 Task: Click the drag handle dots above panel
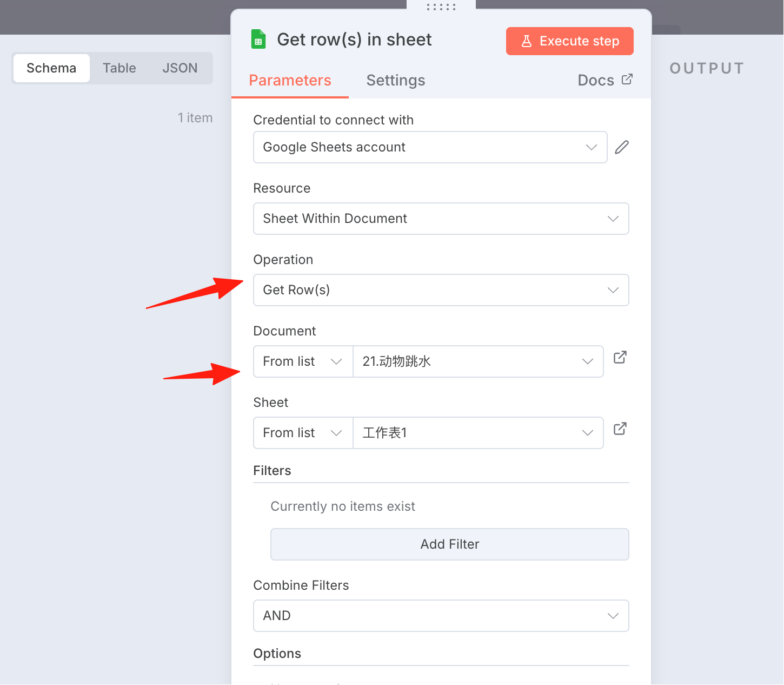coord(441,7)
